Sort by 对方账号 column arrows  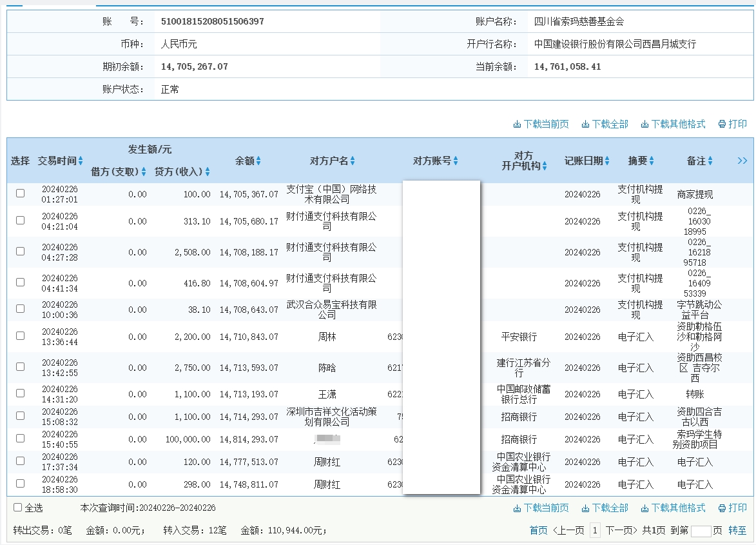pyautogui.click(x=456, y=161)
